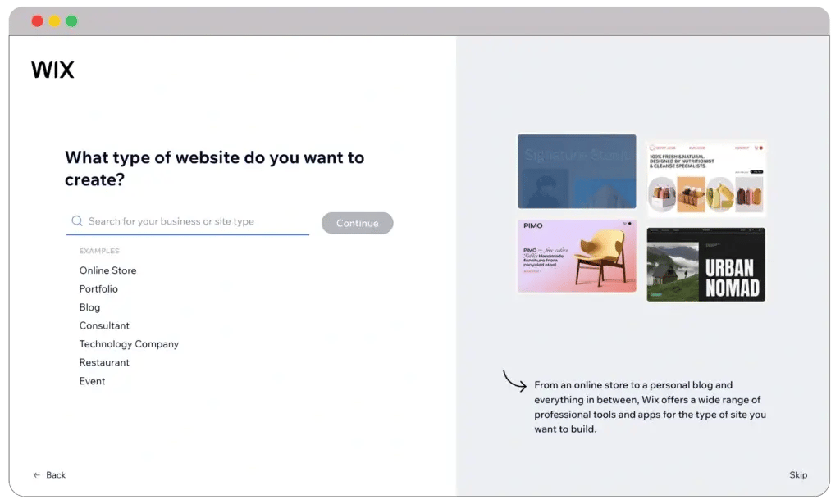Screen dimensions: 840x504
Task: Click the back arrow icon
Action: pos(36,475)
